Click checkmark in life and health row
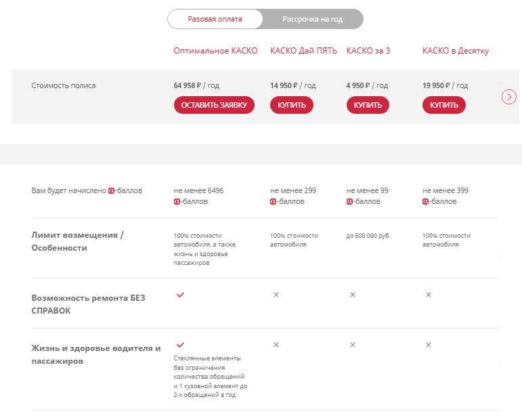 [180, 345]
